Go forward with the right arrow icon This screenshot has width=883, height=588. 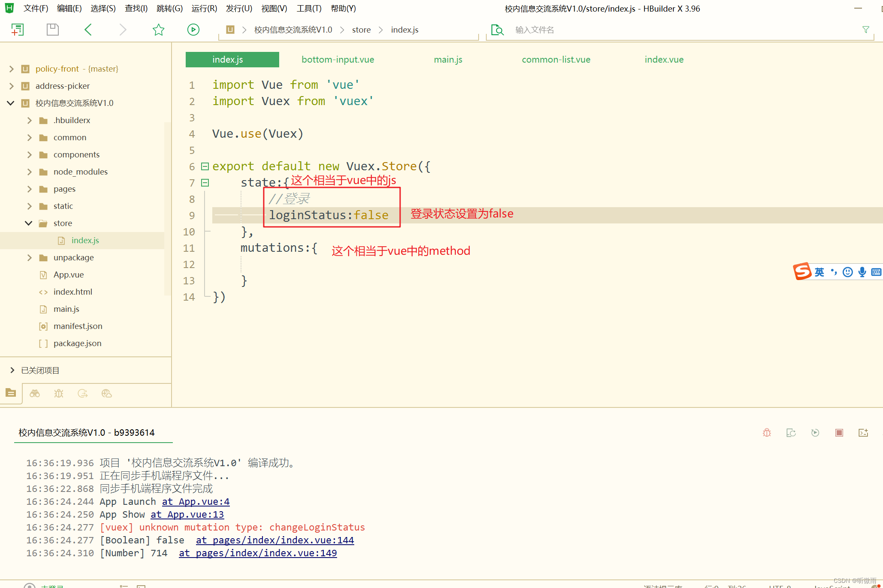[x=123, y=30]
